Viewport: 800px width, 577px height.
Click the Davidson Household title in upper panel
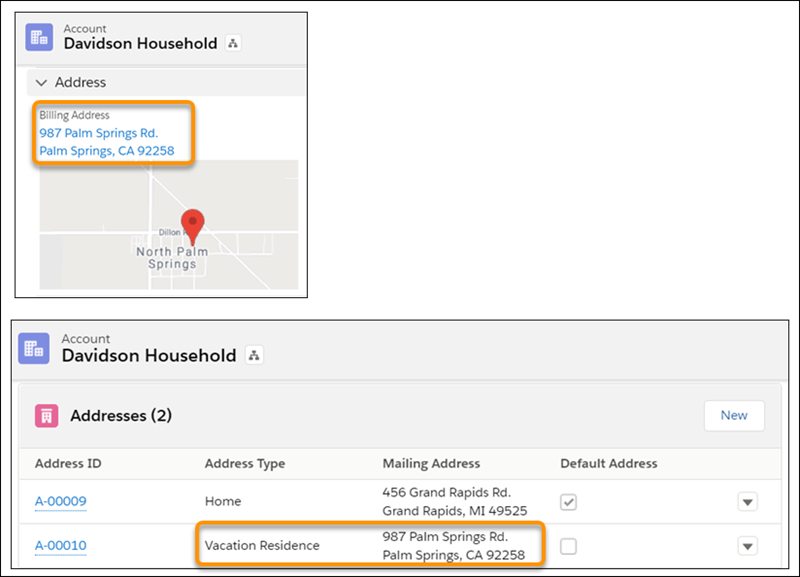coord(140,43)
